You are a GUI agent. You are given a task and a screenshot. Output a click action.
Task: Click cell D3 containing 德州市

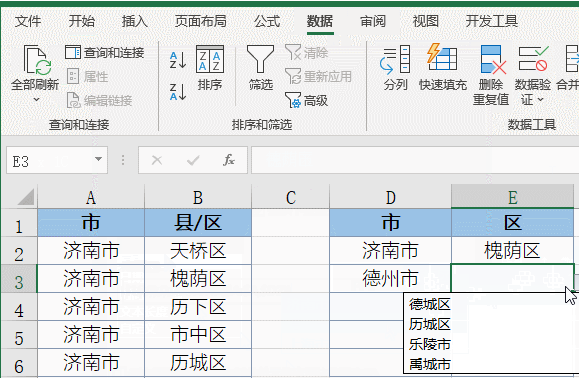pos(390,279)
